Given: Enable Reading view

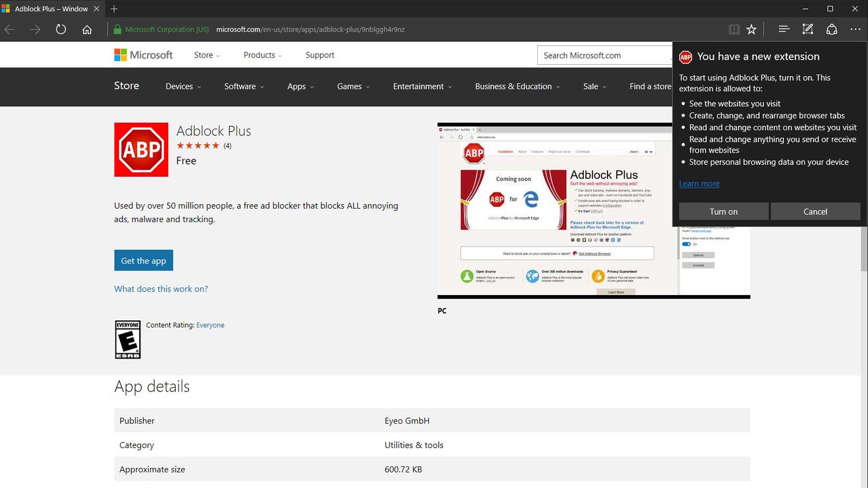Looking at the screenshot, I should click(x=734, y=29).
